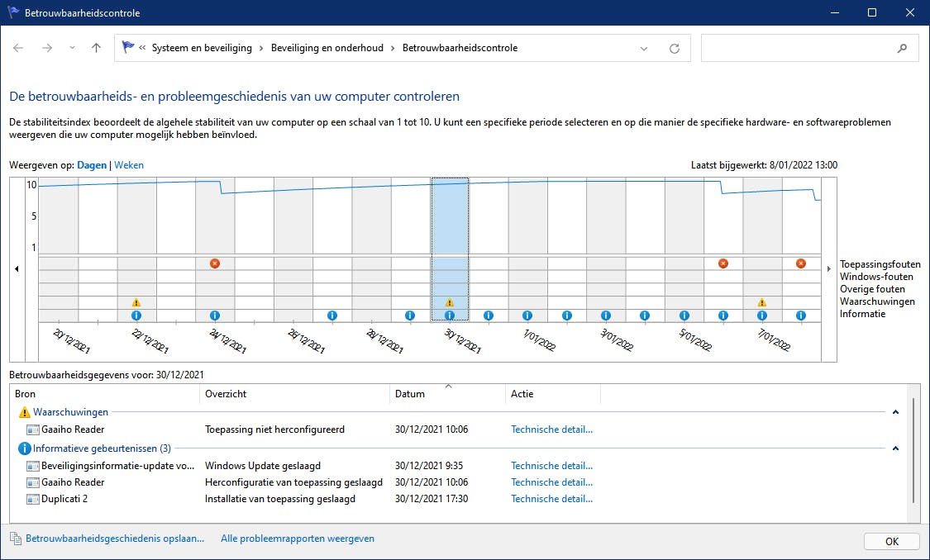Switch the chart view to Dagen

[x=92, y=165]
